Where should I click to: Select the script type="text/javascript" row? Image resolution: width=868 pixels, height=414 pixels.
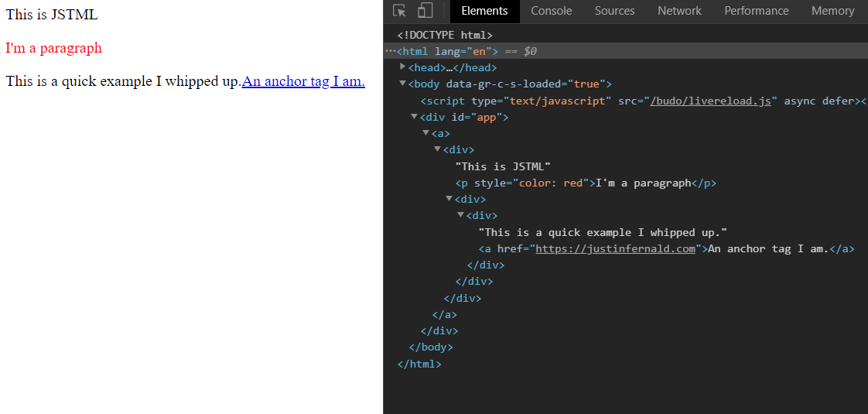coord(643,101)
